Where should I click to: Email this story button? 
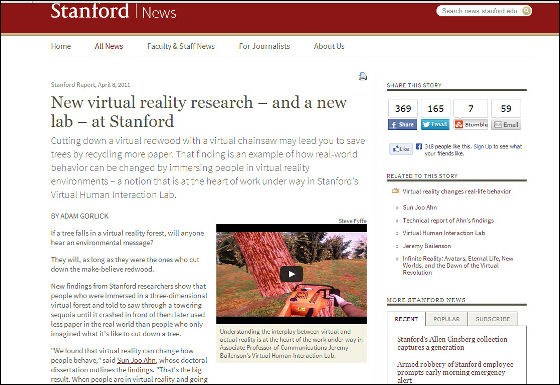pyautogui.click(x=506, y=125)
